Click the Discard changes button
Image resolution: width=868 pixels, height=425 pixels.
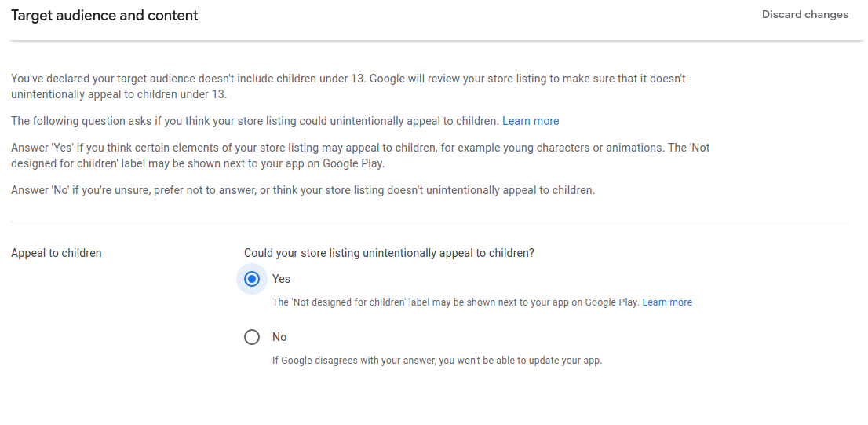tap(804, 15)
